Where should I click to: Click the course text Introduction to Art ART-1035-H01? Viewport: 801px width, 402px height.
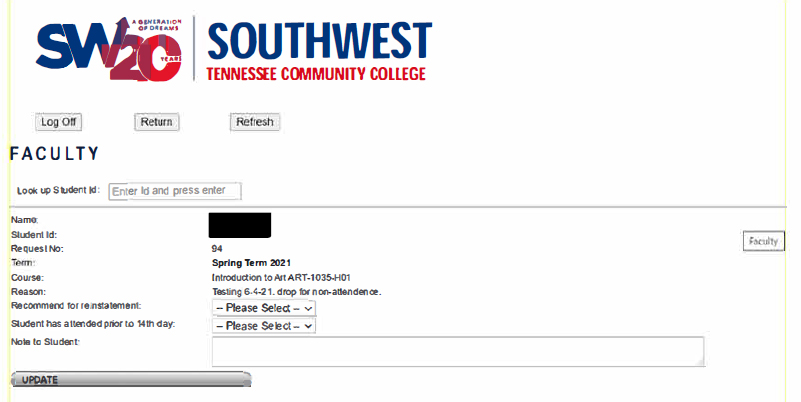click(x=281, y=278)
